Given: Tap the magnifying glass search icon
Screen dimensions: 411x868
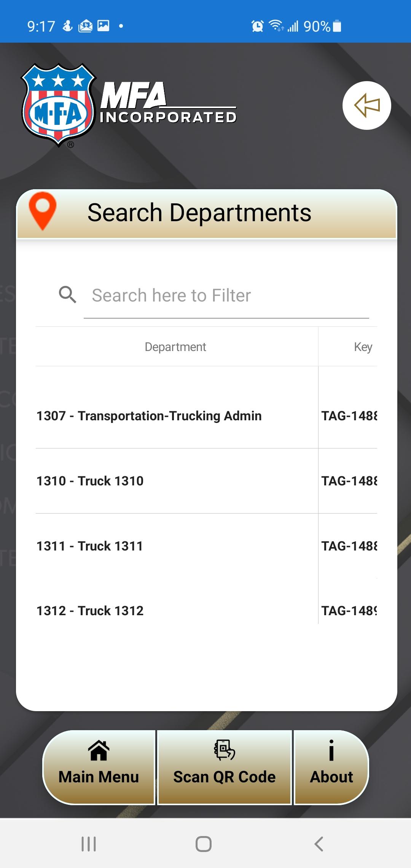Looking at the screenshot, I should coord(68,295).
